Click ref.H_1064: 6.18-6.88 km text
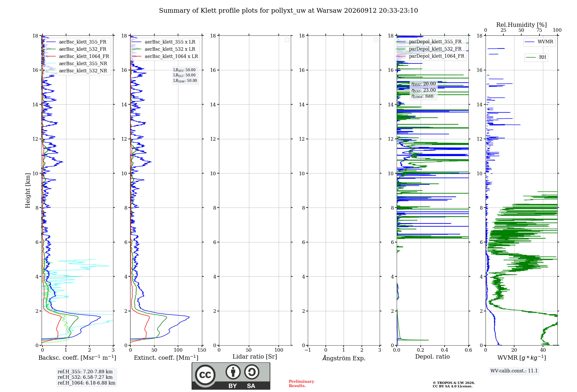The image size is (577, 392). (x=87, y=383)
